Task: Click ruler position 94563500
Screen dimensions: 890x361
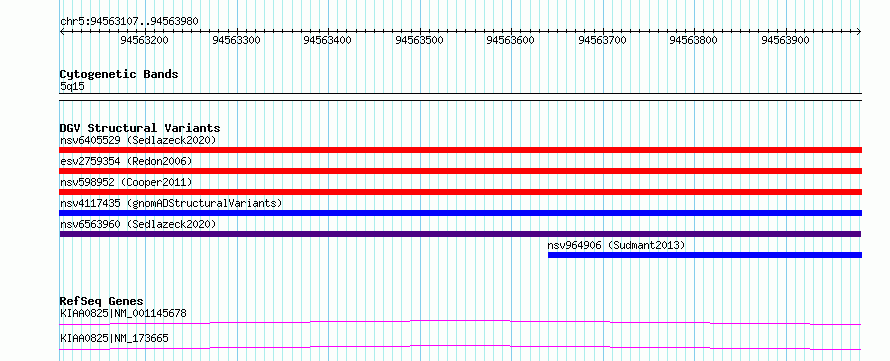Action: click(x=419, y=40)
